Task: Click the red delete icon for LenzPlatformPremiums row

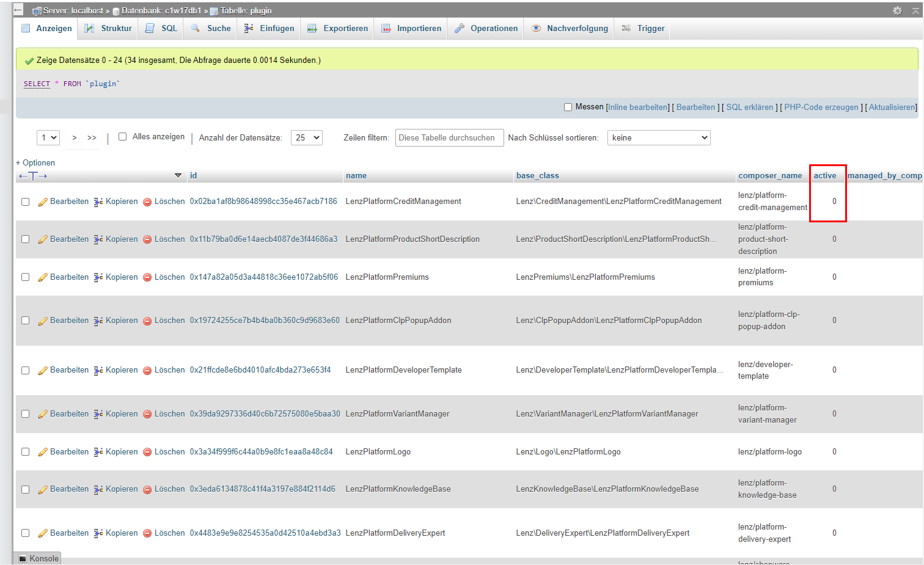Action: [147, 278]
